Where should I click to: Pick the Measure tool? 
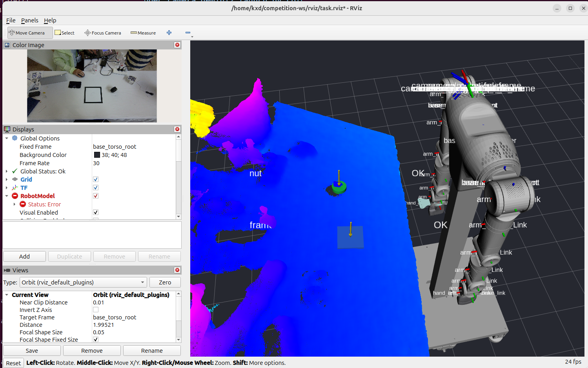pyautogui.click(x=143, y=33)
